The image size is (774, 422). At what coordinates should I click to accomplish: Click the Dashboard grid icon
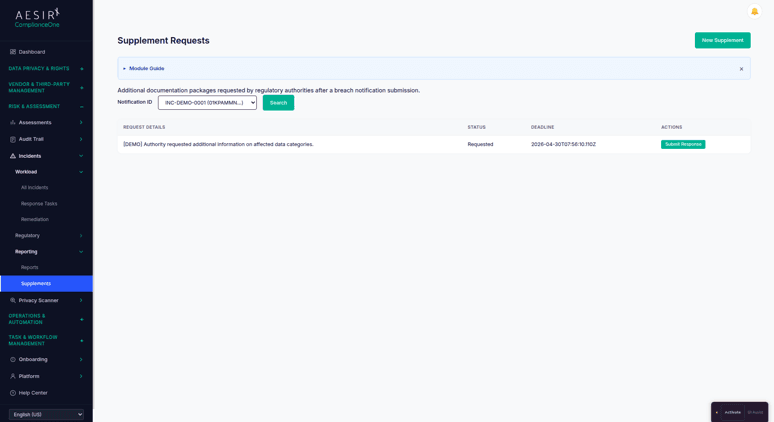13,52
